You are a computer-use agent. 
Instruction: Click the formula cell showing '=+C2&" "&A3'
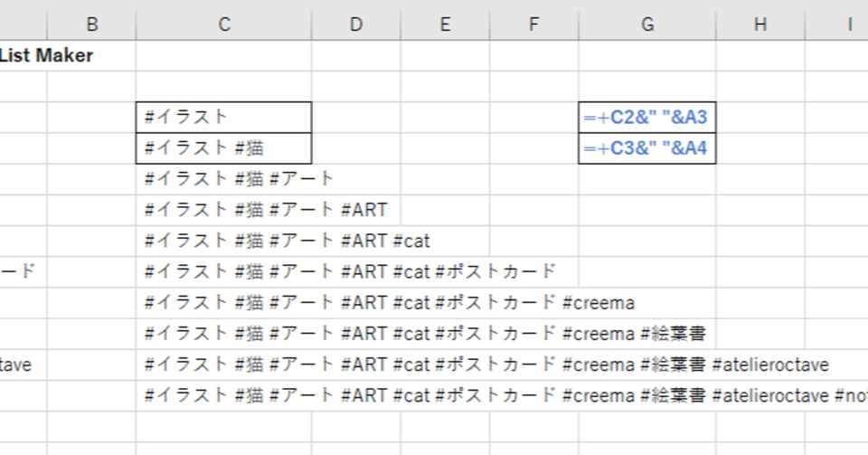pyautogui.click(x=646, y=118)
